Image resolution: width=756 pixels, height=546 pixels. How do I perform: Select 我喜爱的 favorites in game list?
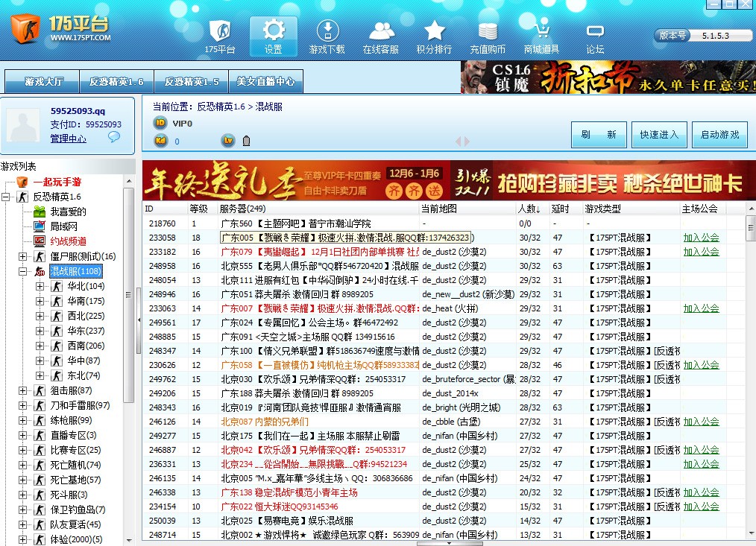[x=69, y=212]
